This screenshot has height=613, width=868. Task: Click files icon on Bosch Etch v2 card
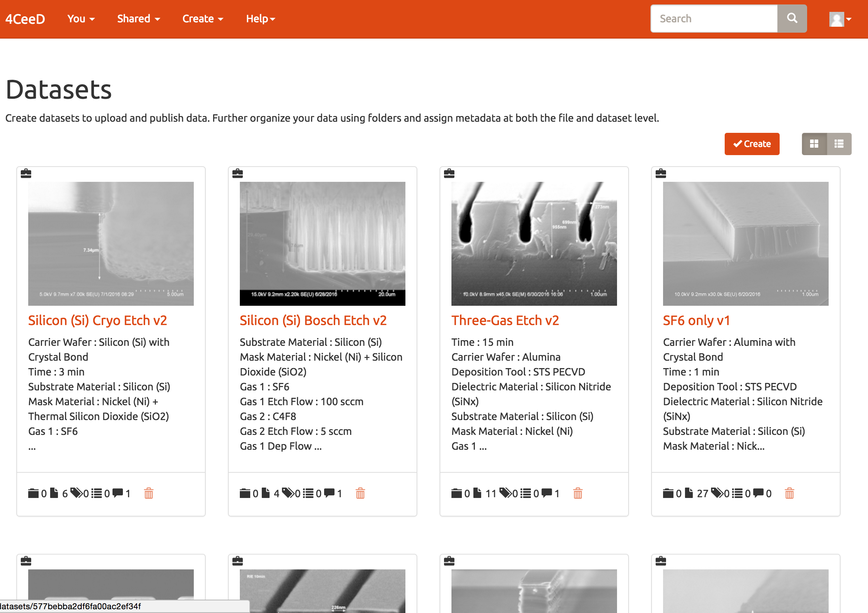pos(266,493)
